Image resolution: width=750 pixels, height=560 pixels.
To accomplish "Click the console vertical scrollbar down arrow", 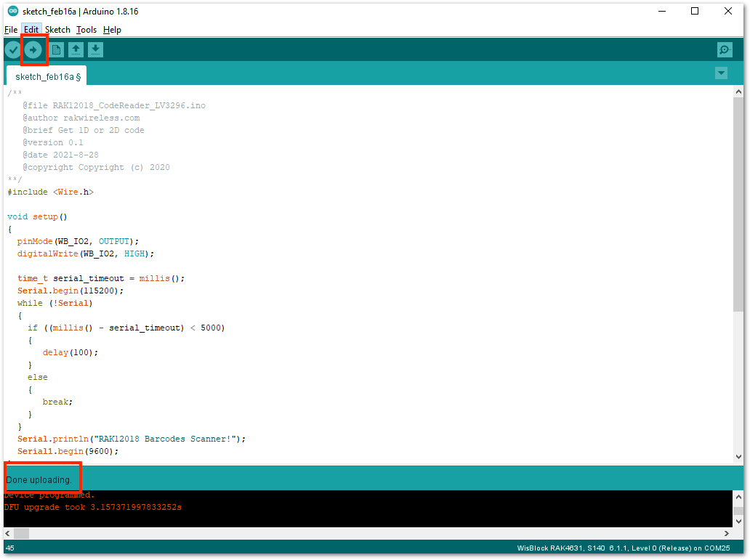I will point(738,522).
